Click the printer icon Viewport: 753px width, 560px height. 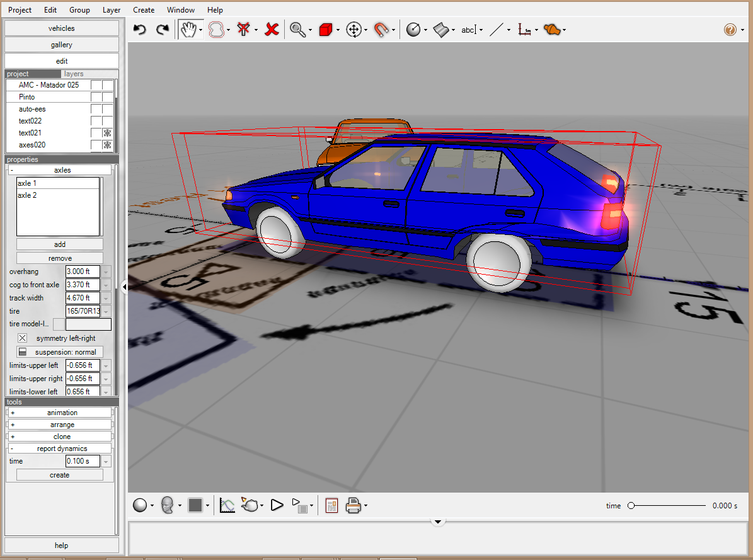pos(354,505)
